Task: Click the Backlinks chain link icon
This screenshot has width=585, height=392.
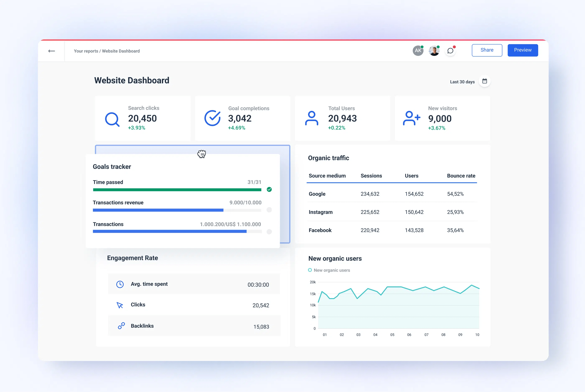Action: (121, 326)
